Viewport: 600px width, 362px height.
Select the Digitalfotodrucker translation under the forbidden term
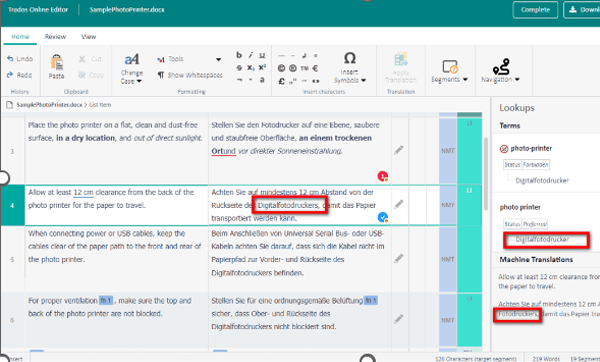pyautogui.click(x=542, y=181)
